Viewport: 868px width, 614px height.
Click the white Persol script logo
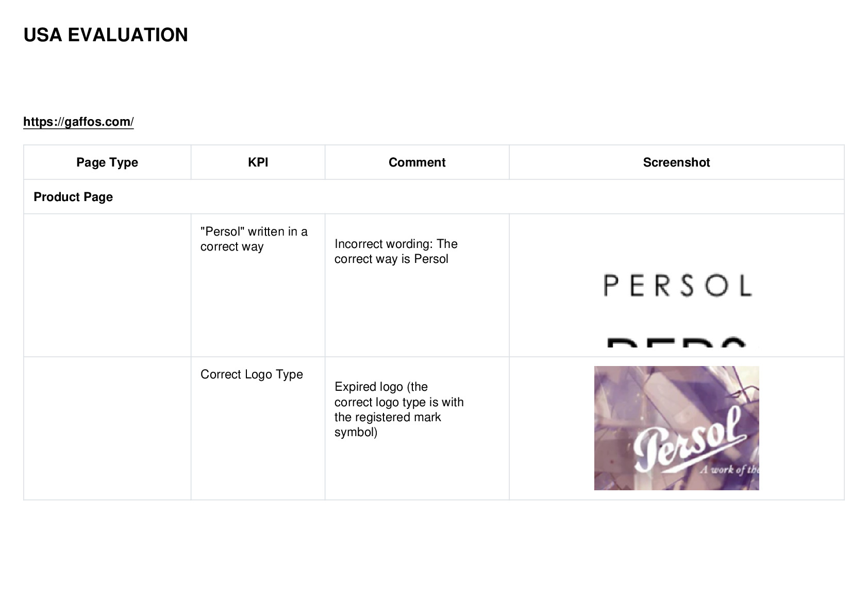689,441
